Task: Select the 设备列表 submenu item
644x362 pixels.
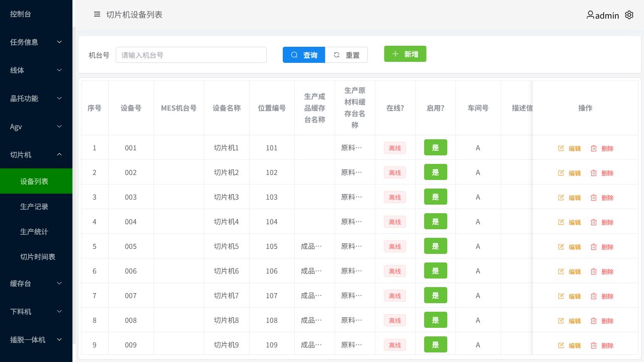Action: pyautogui.click(x=36, y=181)
